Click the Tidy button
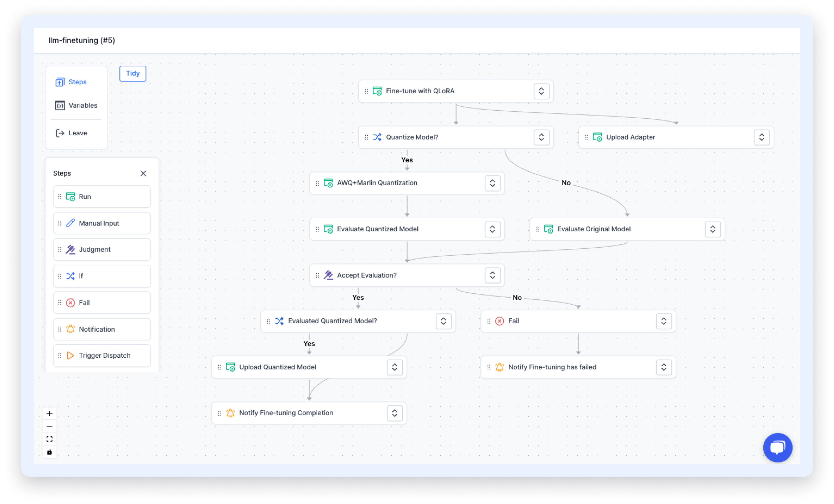Viewport: 834px width, 504px height. (133, 73)
